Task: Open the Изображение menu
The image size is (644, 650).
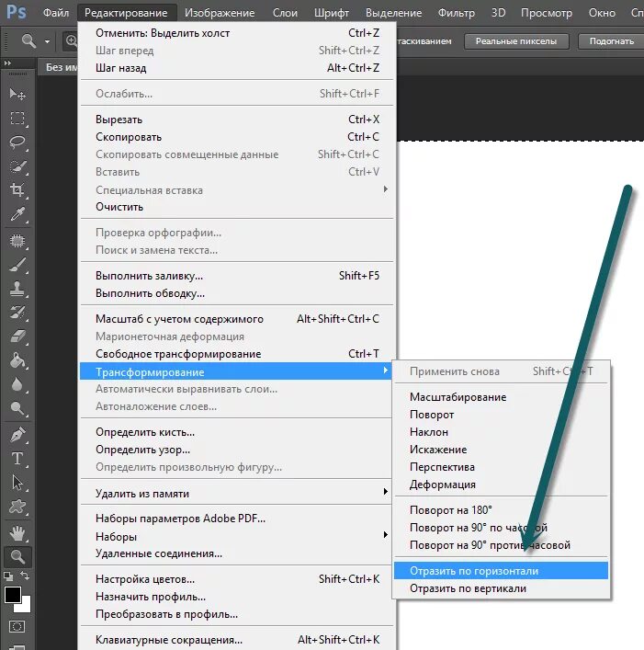Action: 220,13
